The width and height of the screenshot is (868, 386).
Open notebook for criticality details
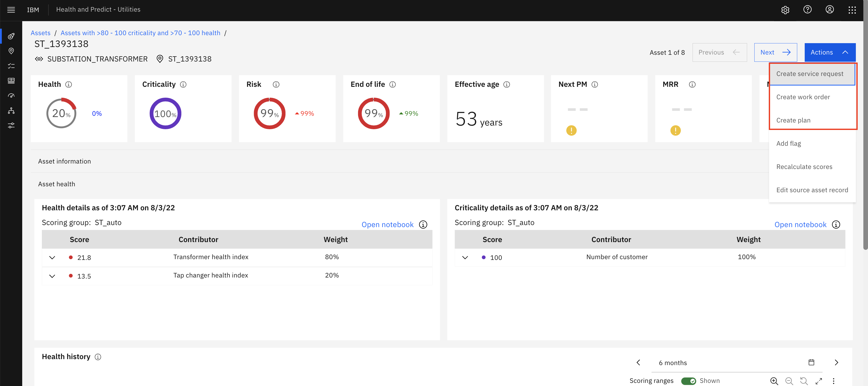tap(800, 225)
